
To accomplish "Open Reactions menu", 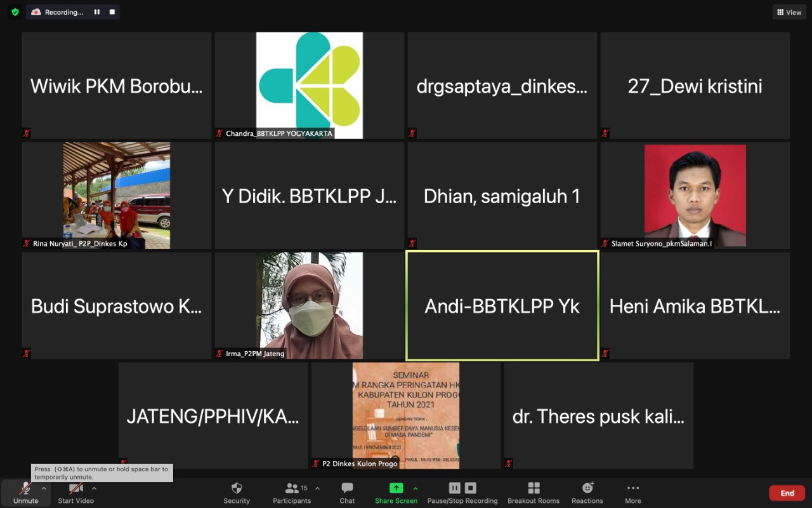I will [x=587, y=493].
